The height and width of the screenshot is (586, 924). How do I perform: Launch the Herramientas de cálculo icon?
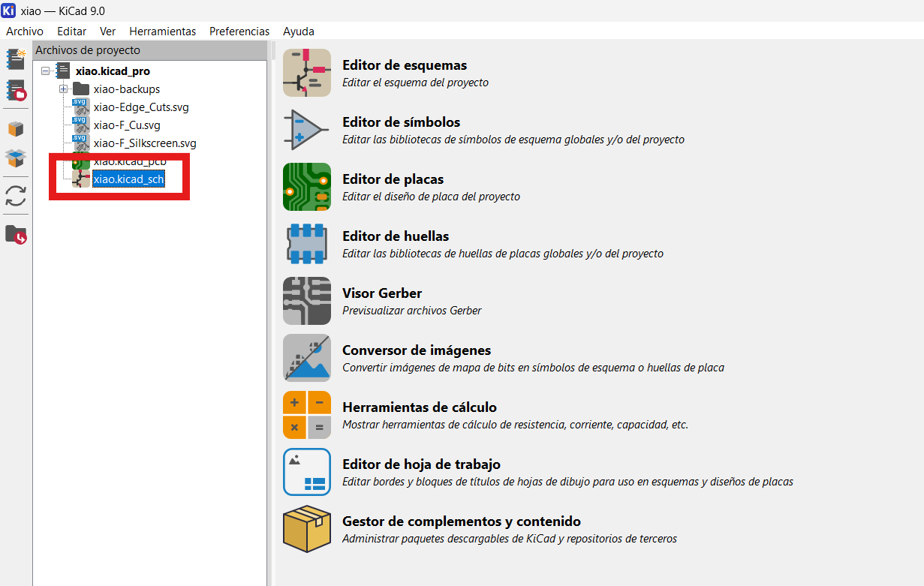pyautogui.click(x=307, y=415)
